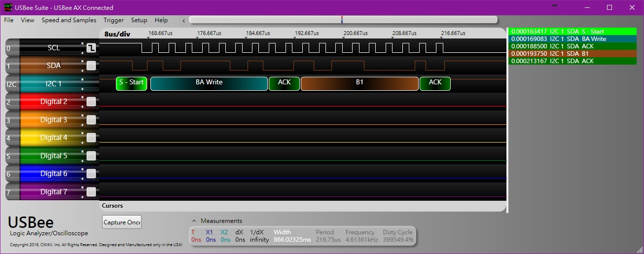Click the 200.667us time marker

(x=356, y=34)
